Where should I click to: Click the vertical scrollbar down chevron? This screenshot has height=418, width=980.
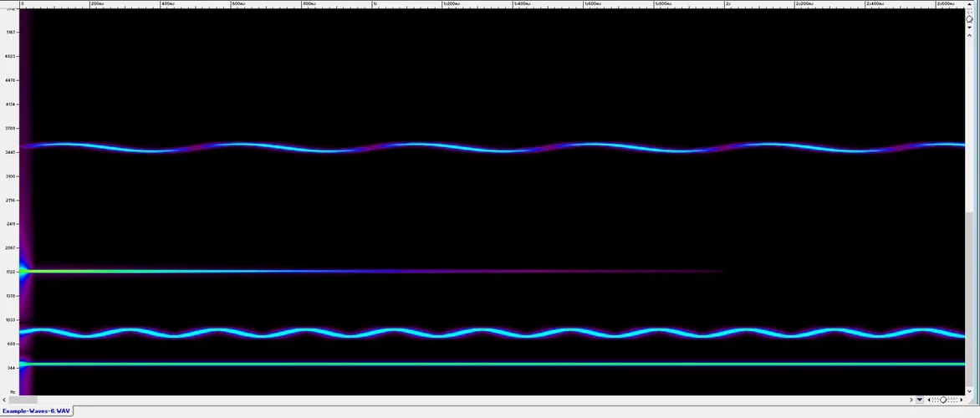[969, 391]
